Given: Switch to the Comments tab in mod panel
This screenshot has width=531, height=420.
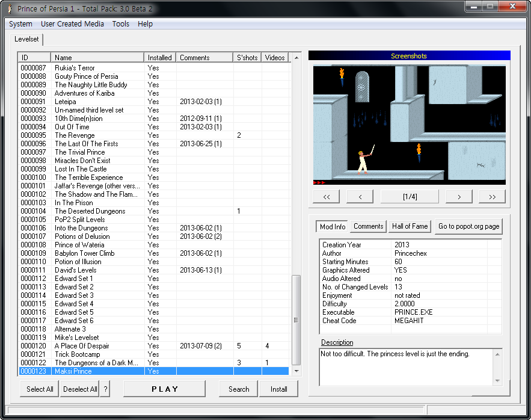Looking at the screenshot, I should (369, 226).
